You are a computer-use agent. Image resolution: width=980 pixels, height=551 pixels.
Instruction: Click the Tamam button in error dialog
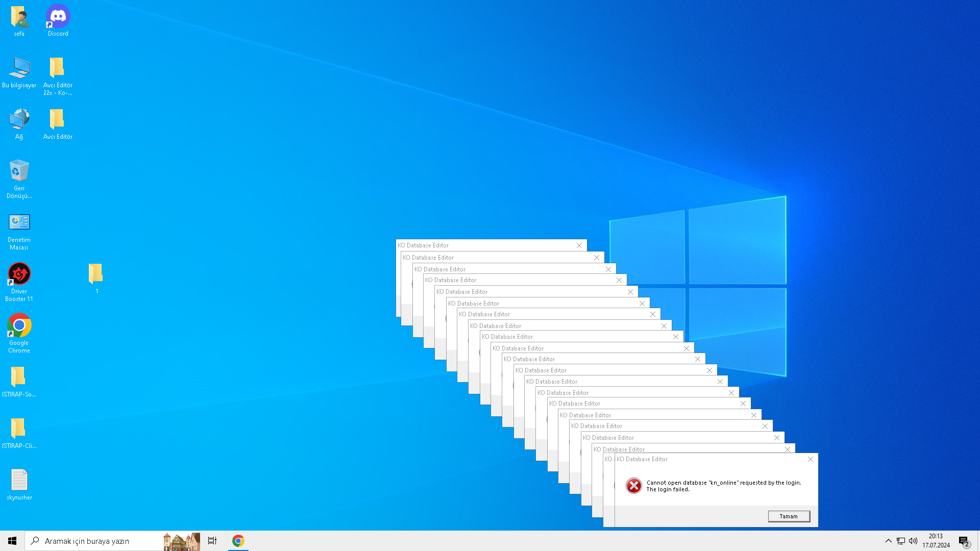[789, 516]
